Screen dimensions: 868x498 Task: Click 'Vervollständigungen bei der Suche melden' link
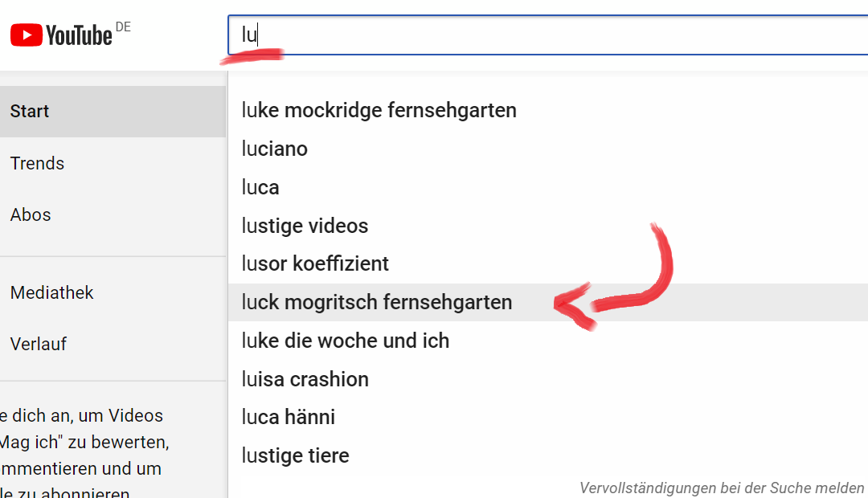[721, 488]
